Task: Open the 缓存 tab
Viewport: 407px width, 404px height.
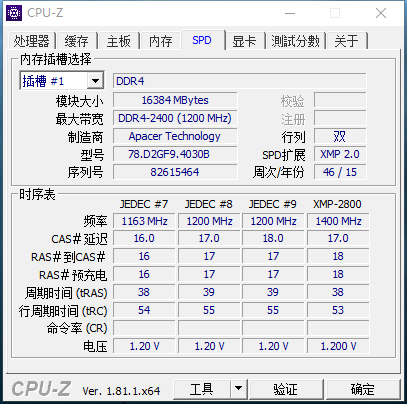Action: pos(76,41)
